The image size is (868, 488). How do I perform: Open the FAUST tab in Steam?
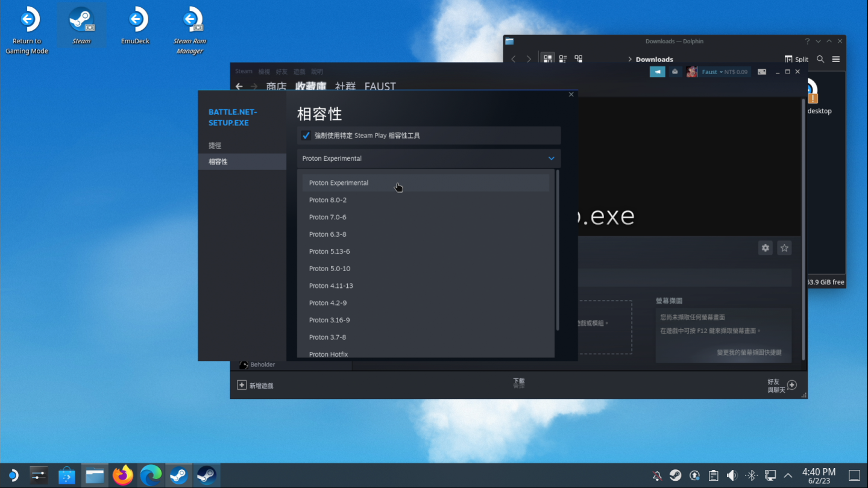[380, 86]
